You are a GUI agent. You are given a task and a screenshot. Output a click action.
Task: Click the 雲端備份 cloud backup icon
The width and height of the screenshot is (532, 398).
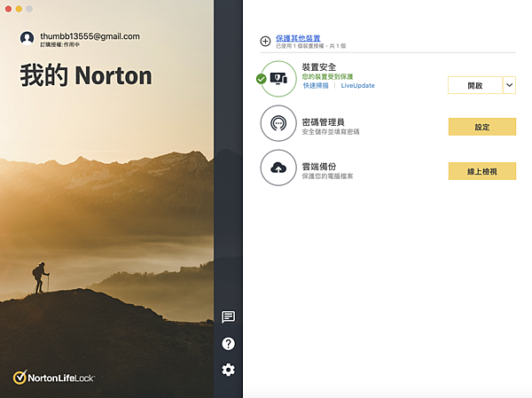coord(278,168)
